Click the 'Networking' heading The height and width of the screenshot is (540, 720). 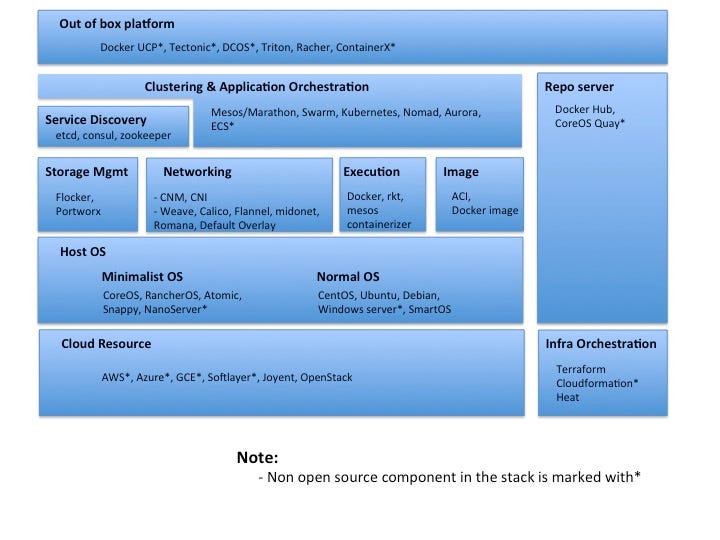(197, 172)
